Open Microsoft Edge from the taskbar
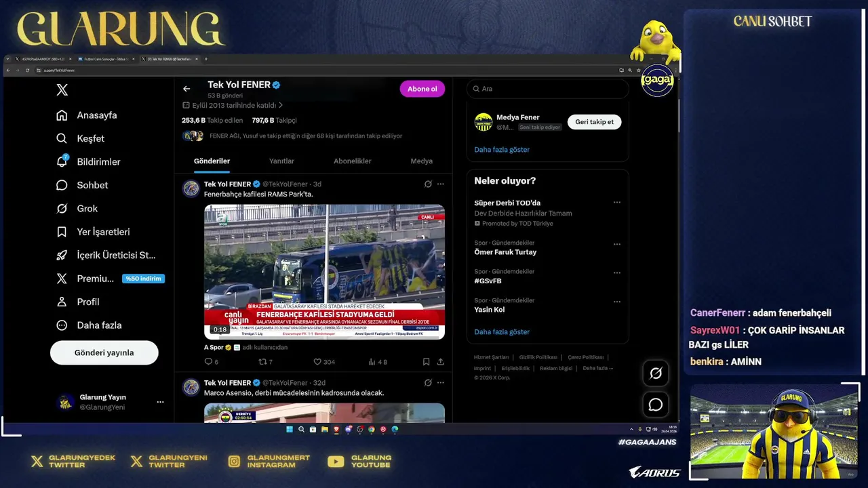 395,429
